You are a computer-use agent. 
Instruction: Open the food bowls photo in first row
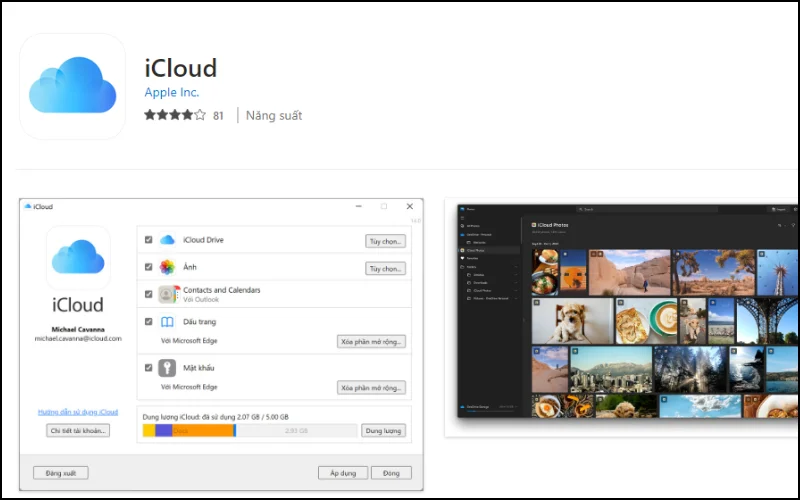pos(545,272)
